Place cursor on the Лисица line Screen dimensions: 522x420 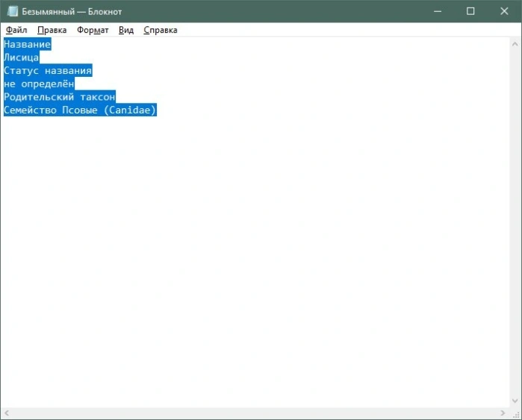click(22, 57)
